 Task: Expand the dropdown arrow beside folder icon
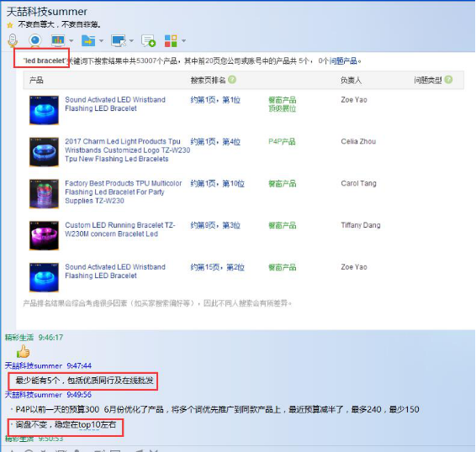[101, 40]
